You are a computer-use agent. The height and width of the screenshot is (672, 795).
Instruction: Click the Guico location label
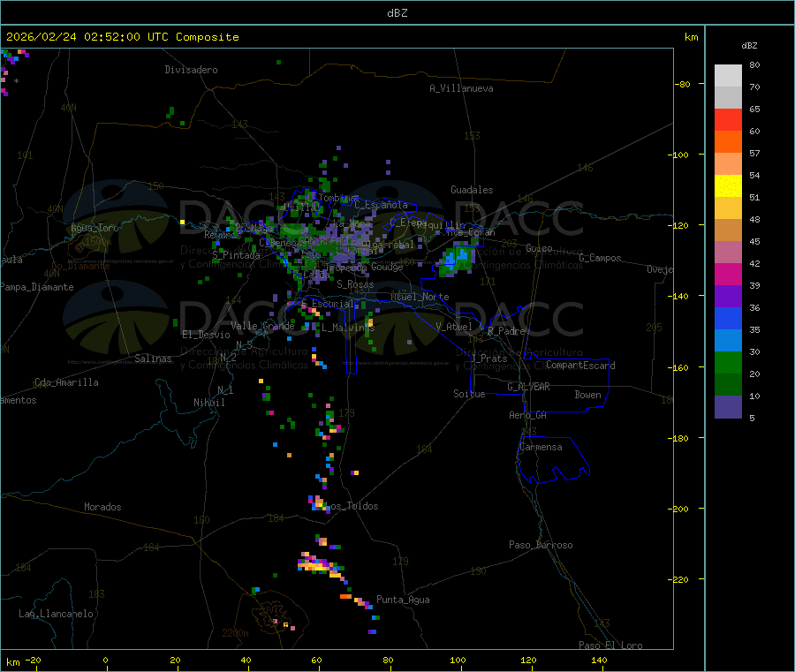pos(539,248)
